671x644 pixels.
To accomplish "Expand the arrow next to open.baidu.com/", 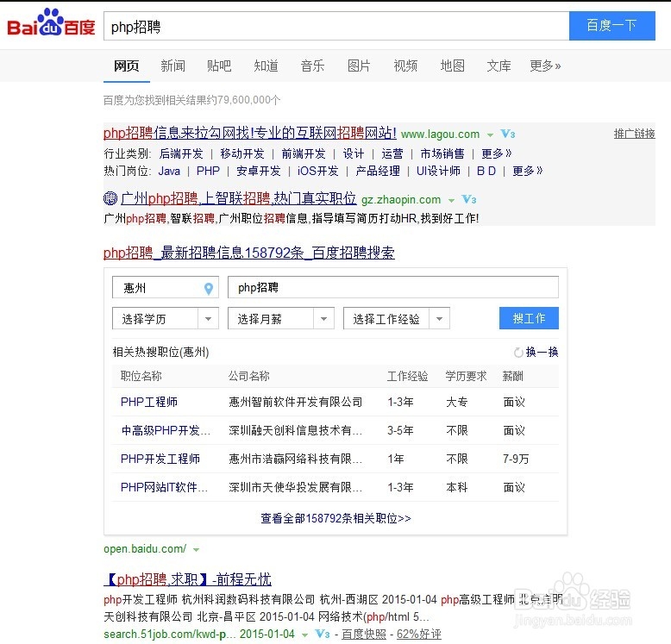I will click(196, 549).
